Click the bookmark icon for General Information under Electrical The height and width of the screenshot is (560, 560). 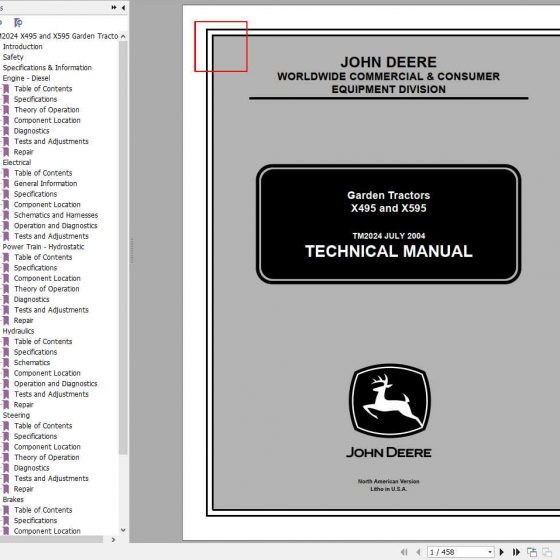click(6, 184)
